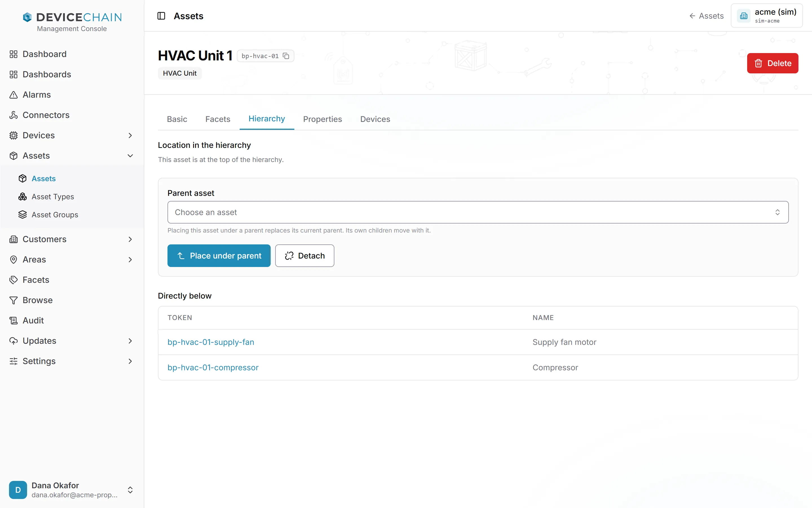Expand the Areas section chevron

tap(130, 259)
